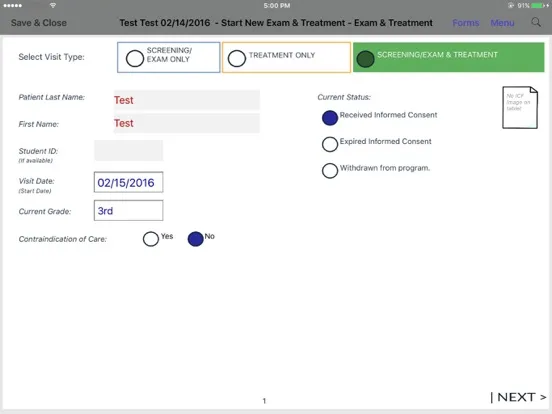Choose Withdrawn from program status

pyautogui.click(x=330, y=171)
